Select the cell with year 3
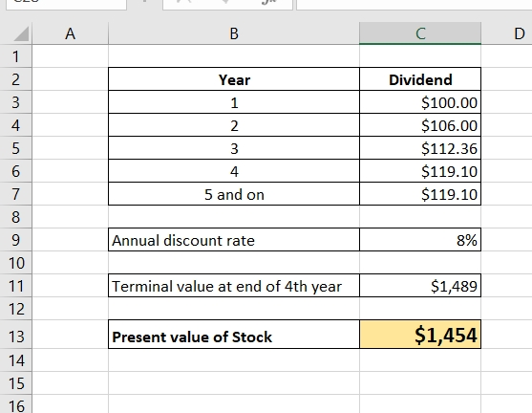This screenshot has width=532, height=413. 234,148
